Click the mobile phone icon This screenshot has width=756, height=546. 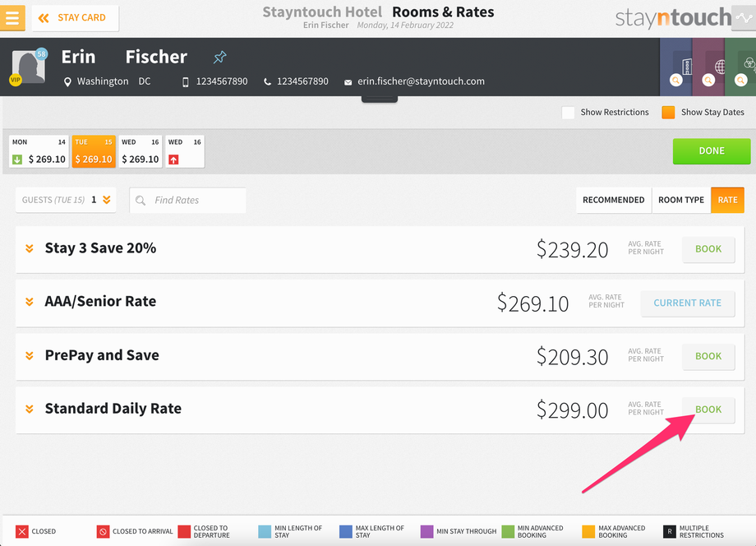pyautogui.click(x=186, y=82)
